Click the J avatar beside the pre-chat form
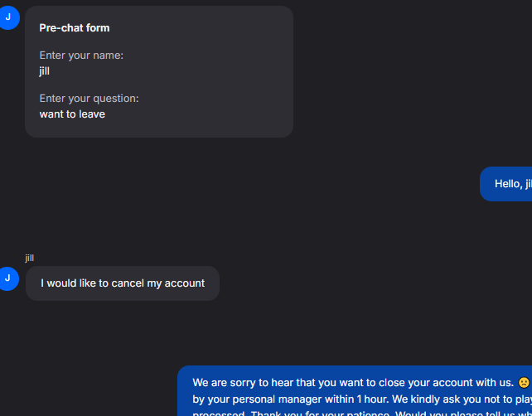This screenshot has width=532, height=416. click(8, 17)
